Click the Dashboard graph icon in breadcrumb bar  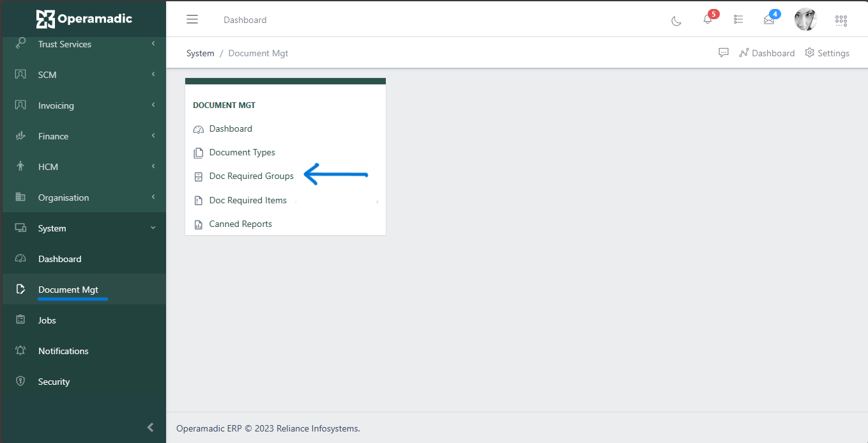point(744,52)
